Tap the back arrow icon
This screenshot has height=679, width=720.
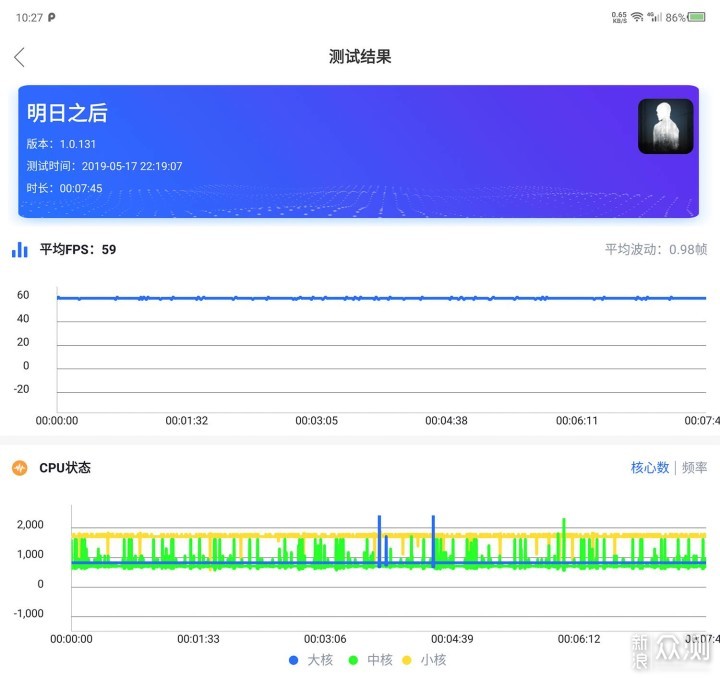(19, 57)
